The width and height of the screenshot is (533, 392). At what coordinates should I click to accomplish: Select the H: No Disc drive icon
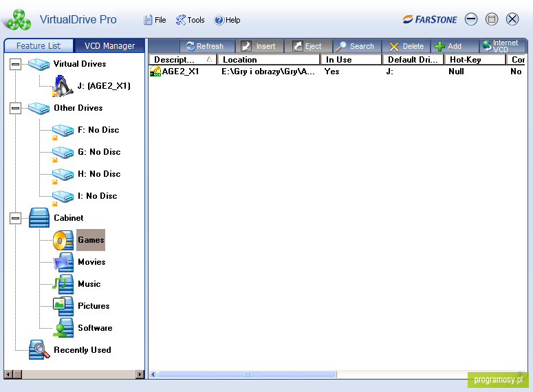tap(63, 175)
